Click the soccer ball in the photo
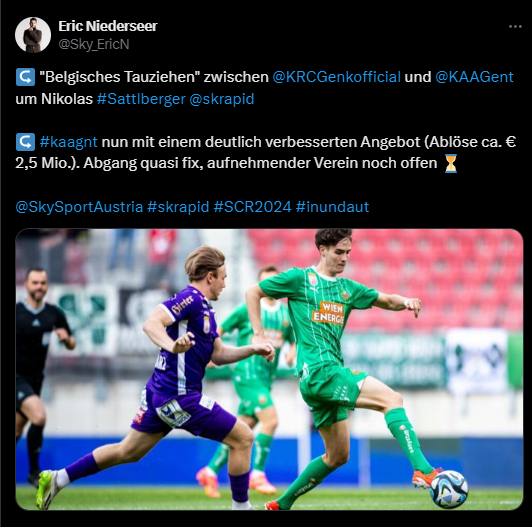 point(449,489)
